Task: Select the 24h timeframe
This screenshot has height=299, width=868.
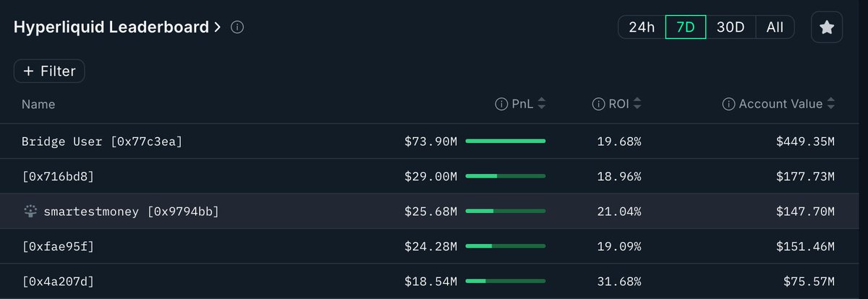Action: 642,27
